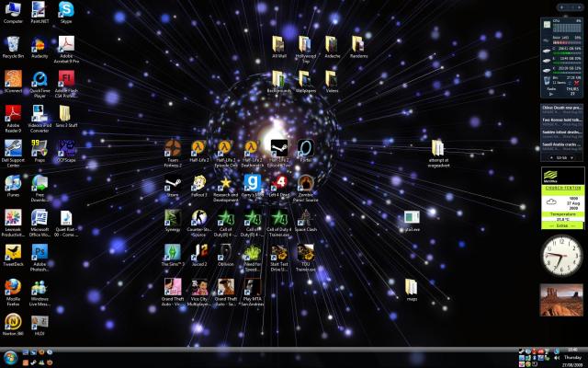Open Adobe Acrobat 9 Pro shortcut
The width and height of the screenshot is (588, 368).
[66, 49]
